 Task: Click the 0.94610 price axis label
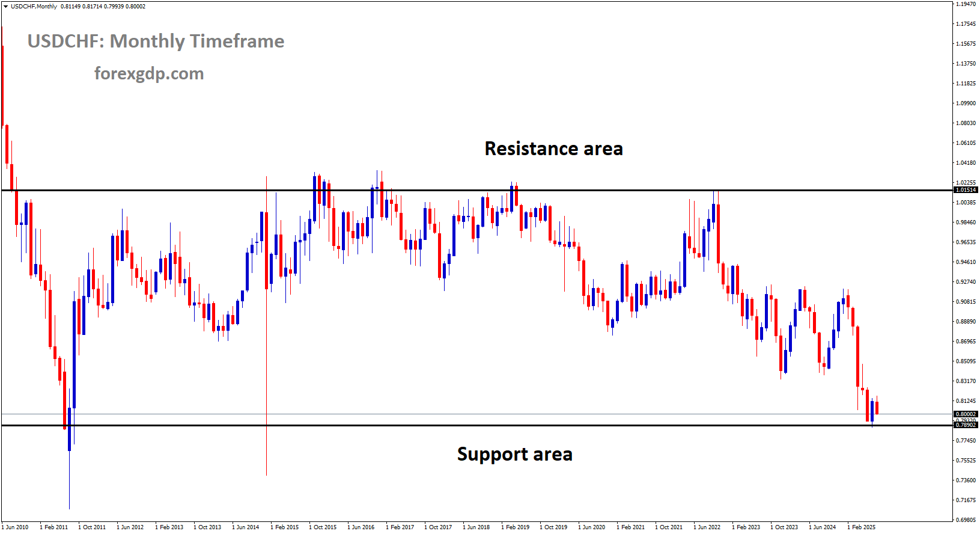pos(966,262)
